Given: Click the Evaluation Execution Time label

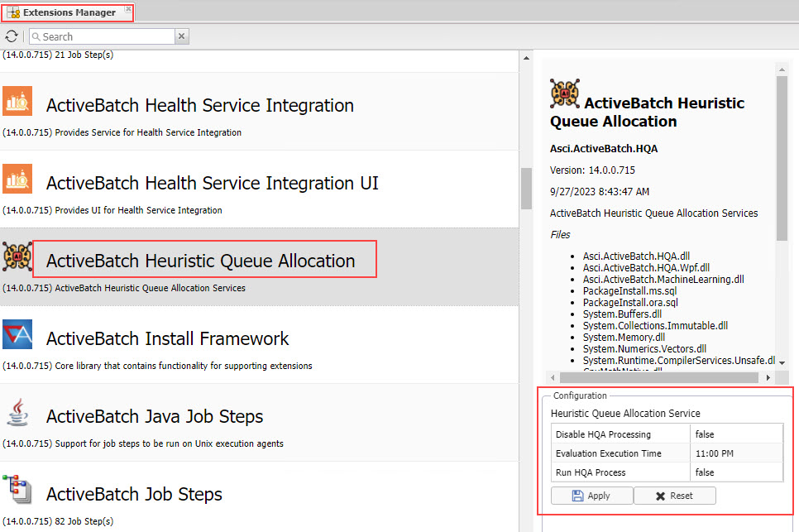Looking at the screenshot, I should [609, 453].
